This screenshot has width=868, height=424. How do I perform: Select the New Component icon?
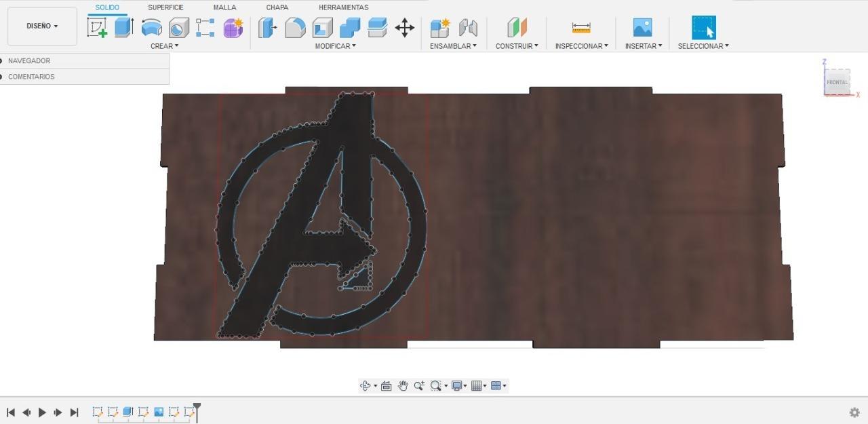point(440,28)
